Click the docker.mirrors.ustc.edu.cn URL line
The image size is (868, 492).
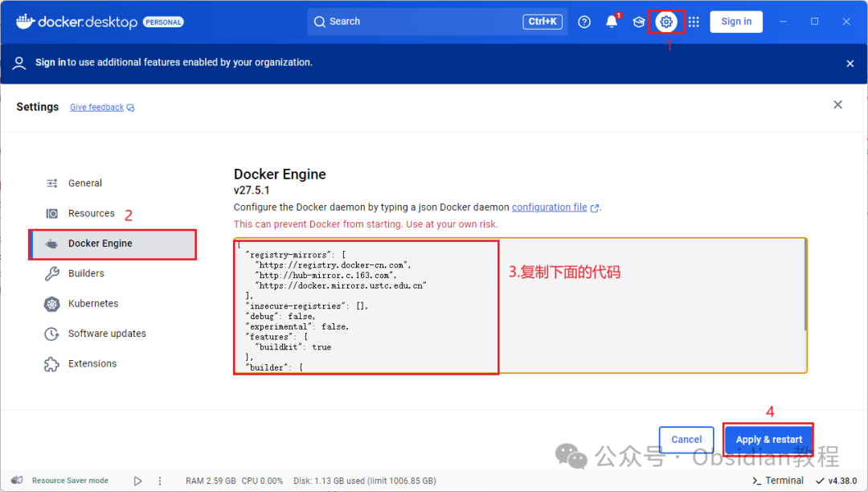[x=341, y=285]
